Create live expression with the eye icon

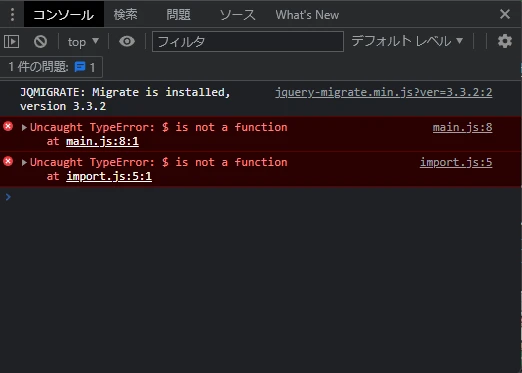coord(127,41)
